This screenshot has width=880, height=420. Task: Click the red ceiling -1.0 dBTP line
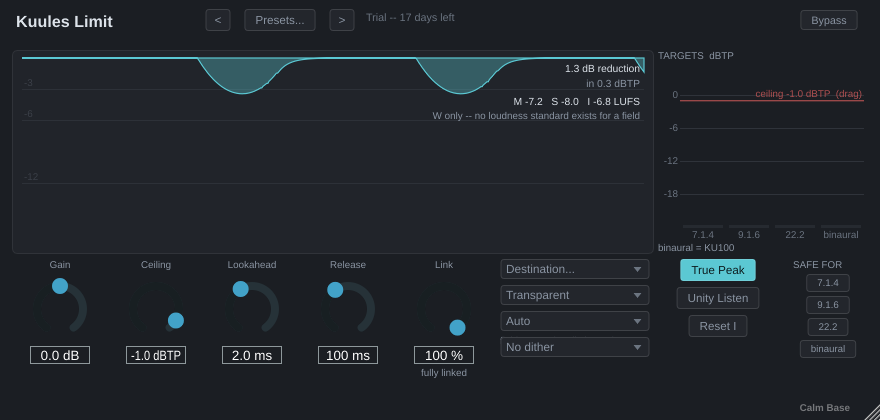click(x=772, y=101)
